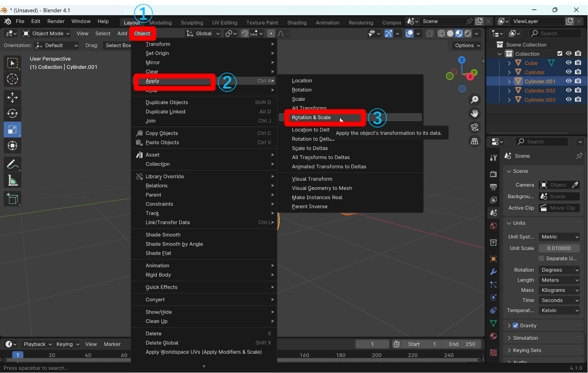Click the outliner Search field
588x373 pixels.
[x=556, y=34]
